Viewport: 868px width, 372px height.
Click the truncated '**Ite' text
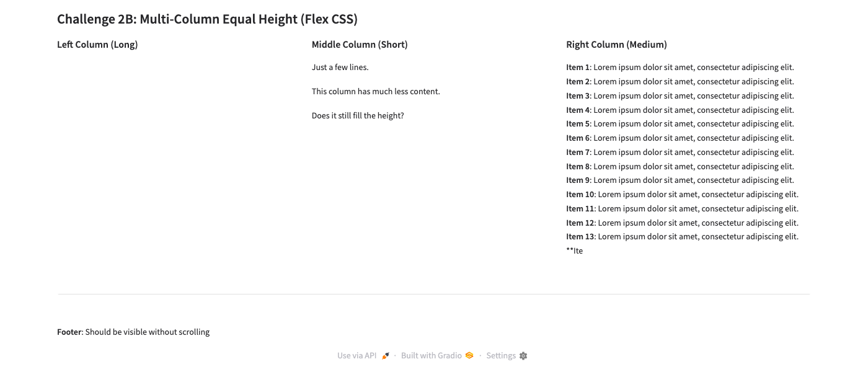(x=575, y=251)
